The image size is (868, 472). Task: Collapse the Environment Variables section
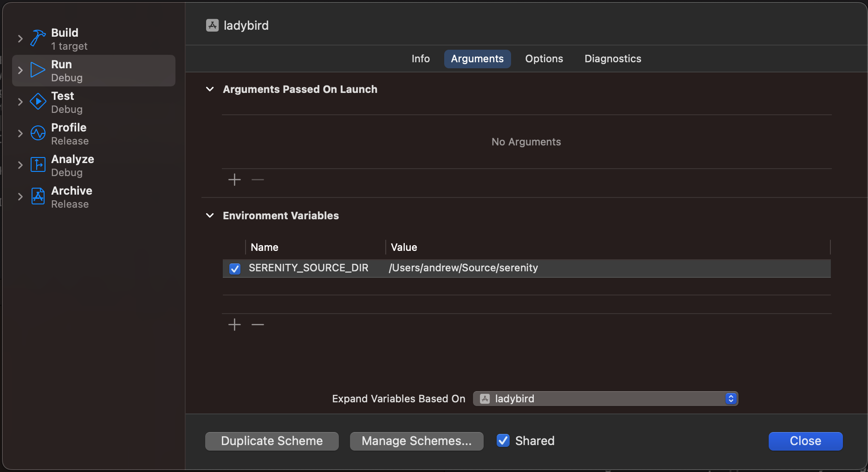point(210,216)
